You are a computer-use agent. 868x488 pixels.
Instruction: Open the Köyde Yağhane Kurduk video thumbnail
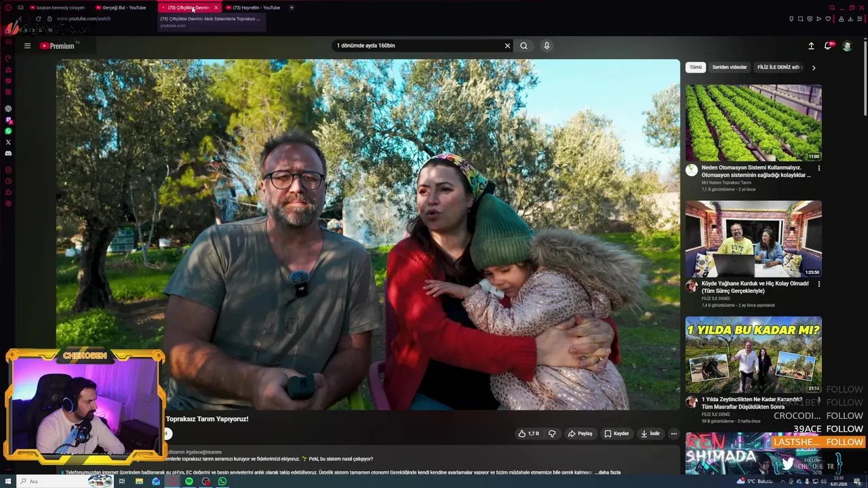coord(753,239)
